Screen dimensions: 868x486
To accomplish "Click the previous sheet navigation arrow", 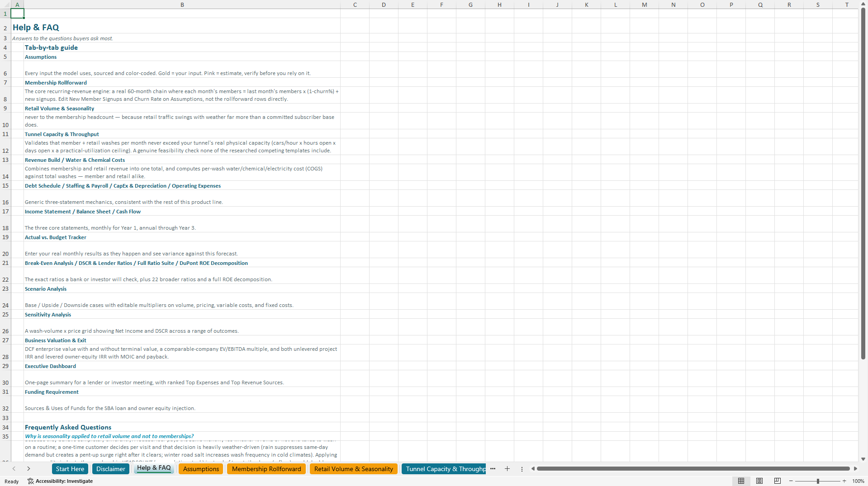I will (x=14, y=469).
